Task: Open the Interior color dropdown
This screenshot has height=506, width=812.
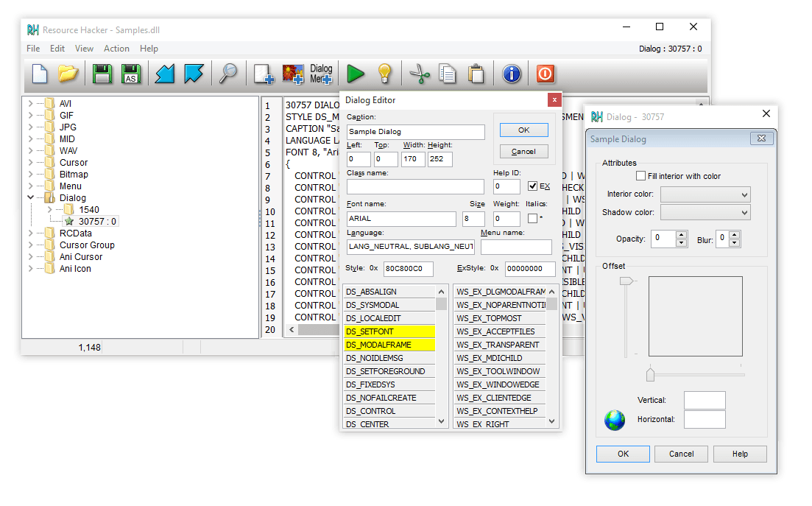Action: tap(744, 194)
